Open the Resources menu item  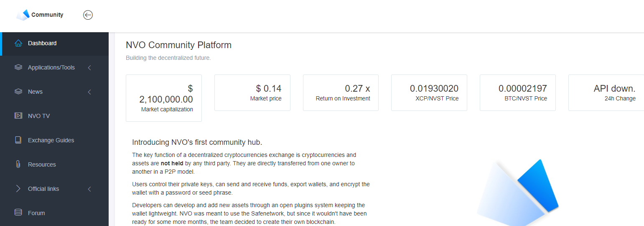coord(54,164)
